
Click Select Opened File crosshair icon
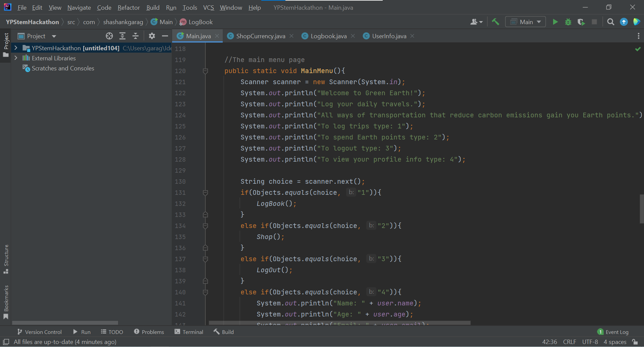(109, 36)
